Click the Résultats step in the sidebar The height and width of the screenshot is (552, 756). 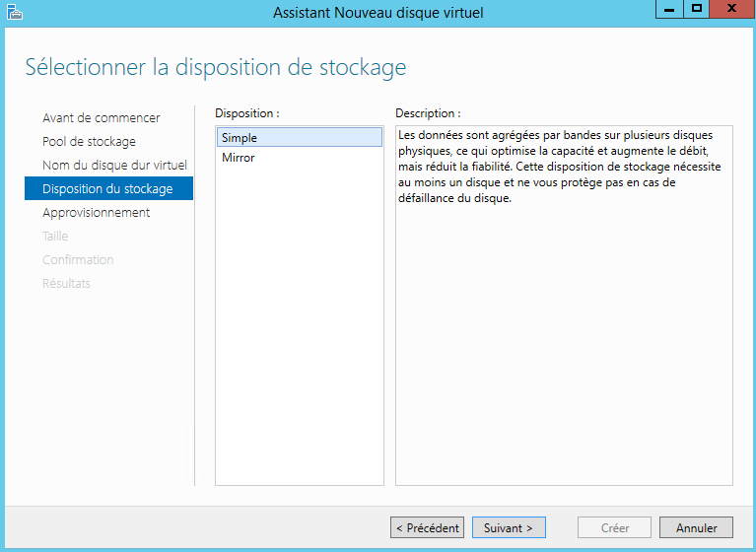[x=66, y=284]
